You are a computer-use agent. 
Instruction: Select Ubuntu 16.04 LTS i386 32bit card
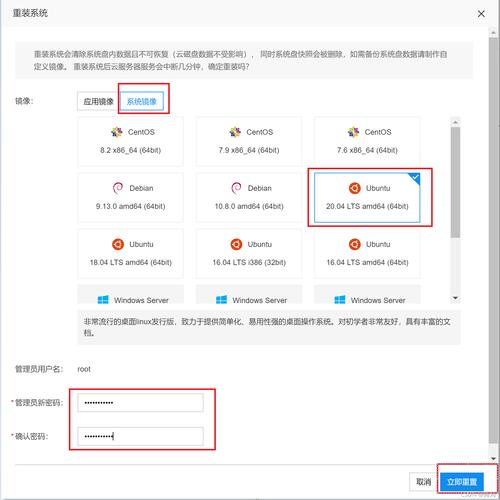point(249,253)
